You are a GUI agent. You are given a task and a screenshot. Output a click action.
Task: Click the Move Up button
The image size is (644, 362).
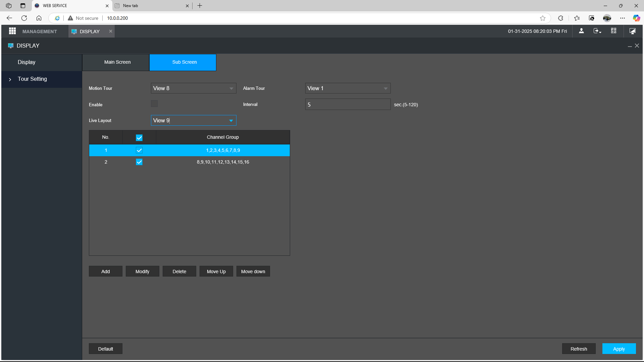point(216,271)
